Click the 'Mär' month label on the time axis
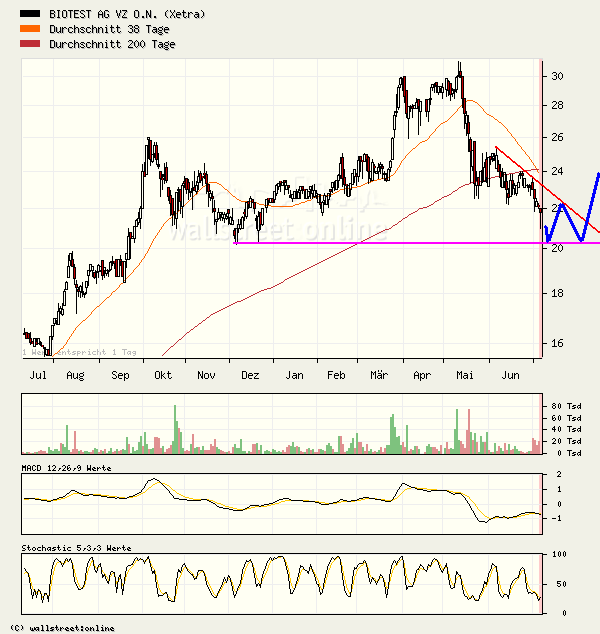Viewport: 600px width, 634px height. pos(379,375)
